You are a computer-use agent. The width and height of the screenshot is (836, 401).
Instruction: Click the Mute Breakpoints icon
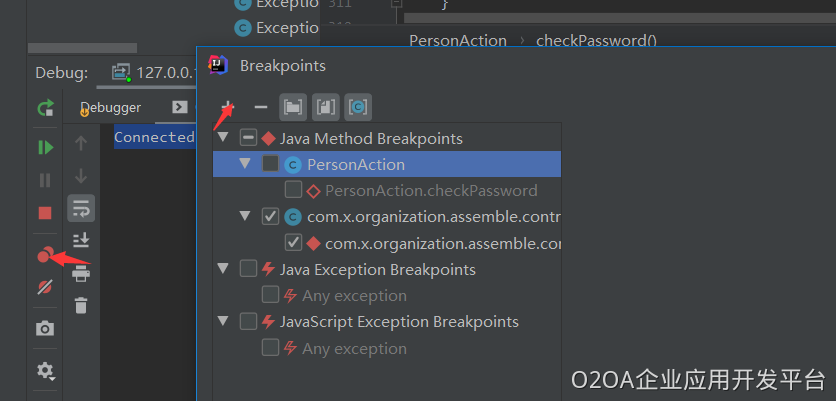point(45,288)
